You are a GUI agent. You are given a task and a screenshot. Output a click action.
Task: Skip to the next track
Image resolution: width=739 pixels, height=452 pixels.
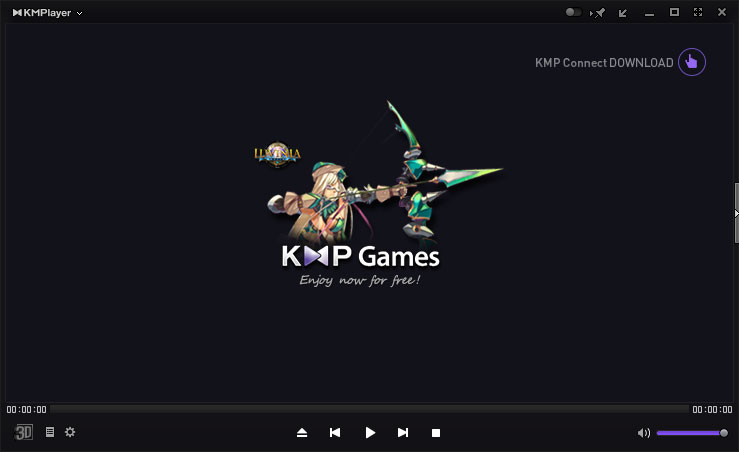pyautogui.click(x=403, y=432)
